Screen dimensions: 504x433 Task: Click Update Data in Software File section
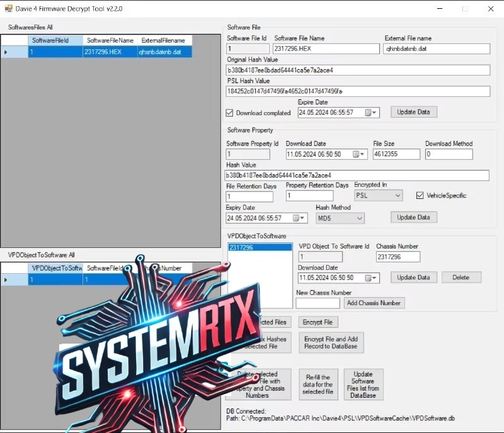tap(413, 112)
